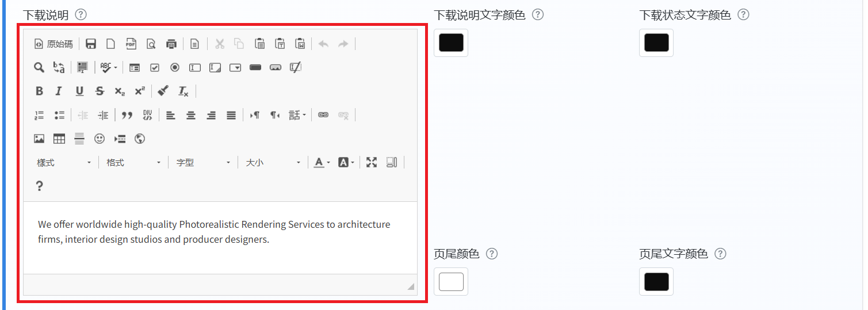This screenshot has height=310, width=868.
Task: Increase the paragraph indent
Action: coord(103,115)
